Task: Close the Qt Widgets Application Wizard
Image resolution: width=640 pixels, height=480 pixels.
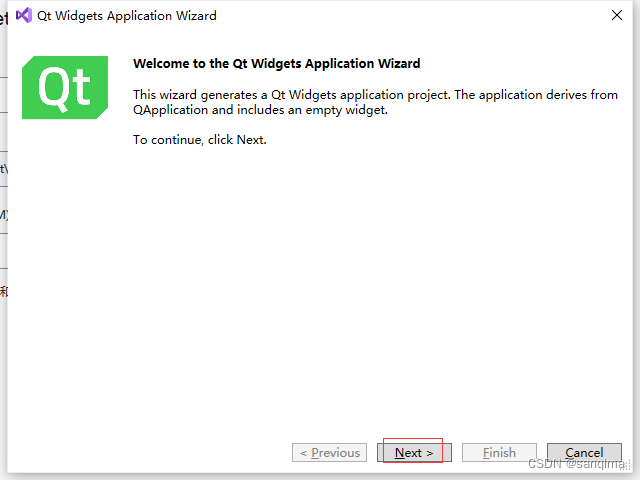Action: click(x=617, y=16)
